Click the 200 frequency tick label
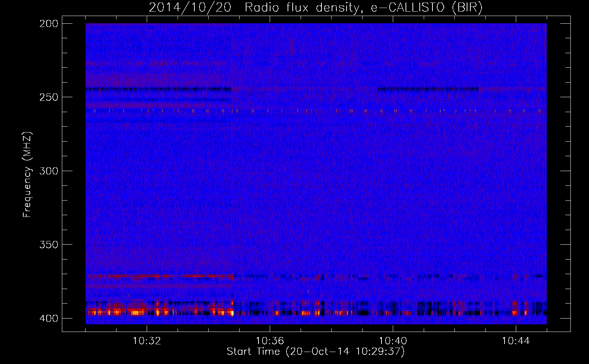This screenshot has height=364, width=589. [48, 23]
